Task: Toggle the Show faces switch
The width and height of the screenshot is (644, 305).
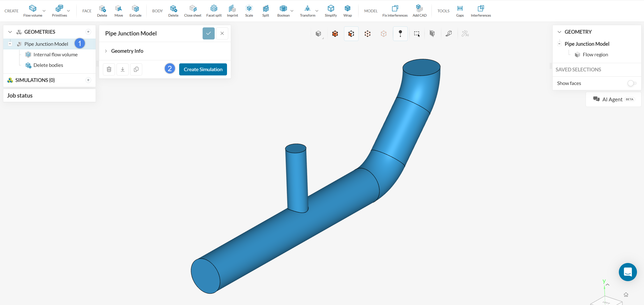Action: click(632, 83)
